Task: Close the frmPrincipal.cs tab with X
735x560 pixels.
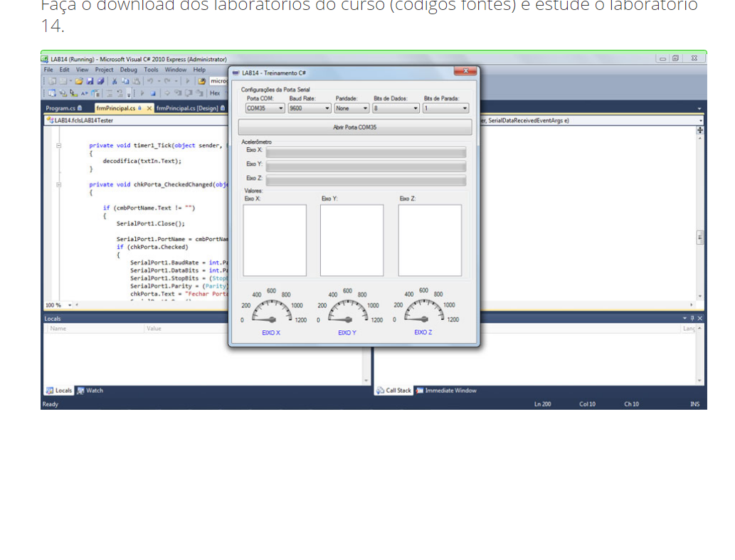Action: point(149,108)
